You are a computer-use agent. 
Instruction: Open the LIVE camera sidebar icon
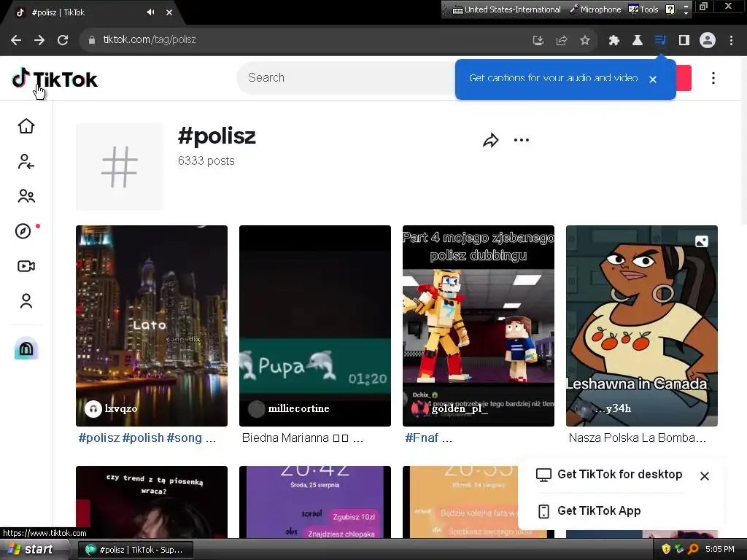pyautogui.click(x=26, y=266)
